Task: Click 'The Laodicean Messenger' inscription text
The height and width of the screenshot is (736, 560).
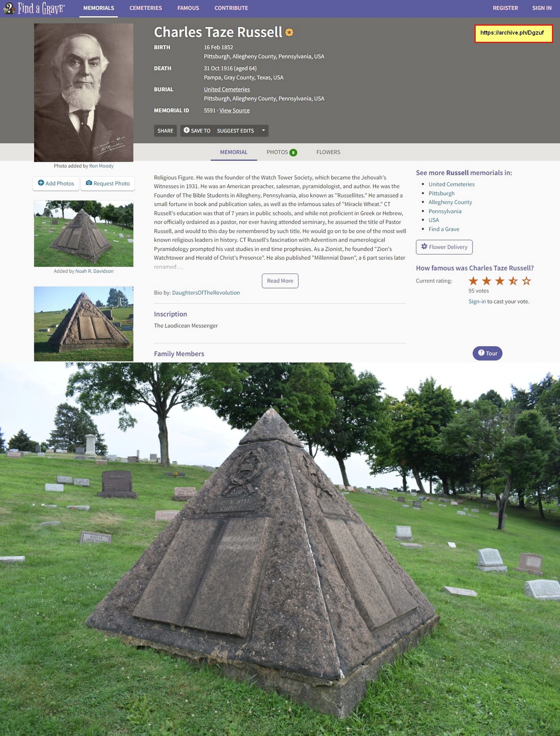Action: 186,325
